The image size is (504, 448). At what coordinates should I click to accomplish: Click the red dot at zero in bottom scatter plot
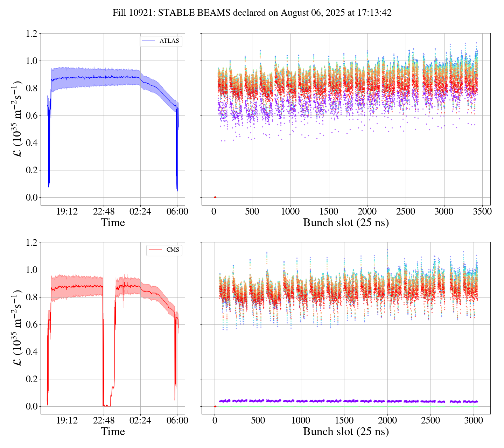pyautogui.click(x=215, y=406)
